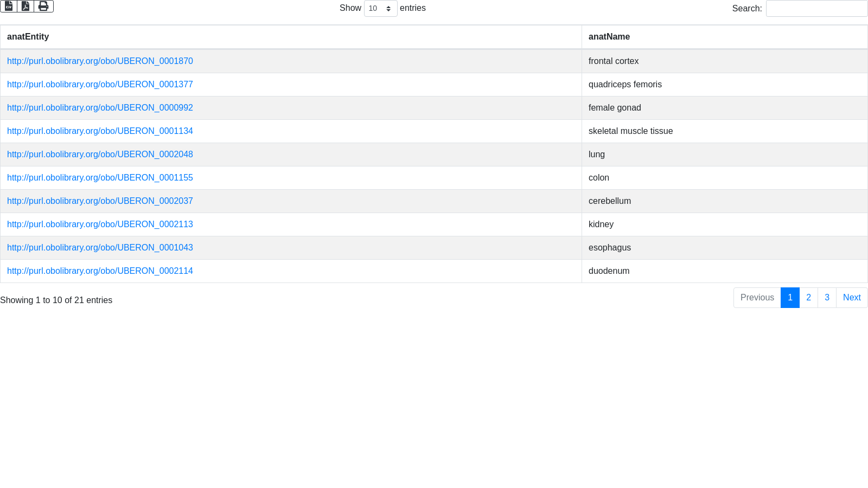Open the UBERON_0002037 cerebellum link
The width and height of the screenshot is (868, 488).
100,201
